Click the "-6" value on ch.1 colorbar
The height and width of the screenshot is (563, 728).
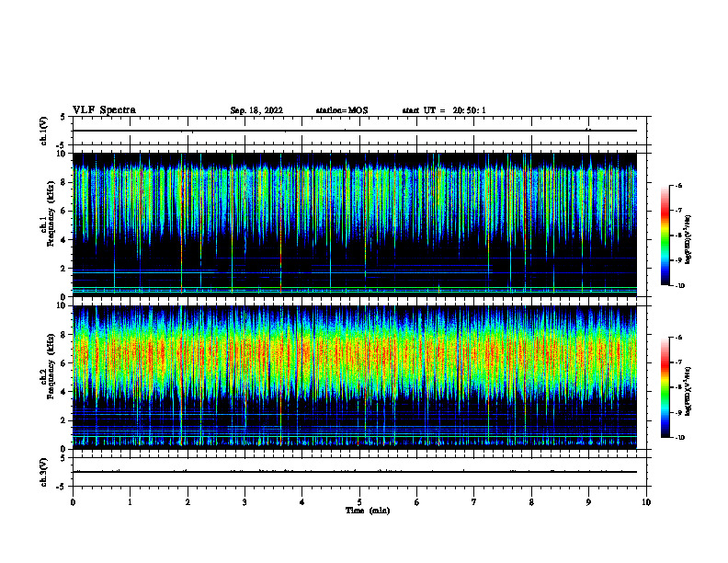tap(678, 185)
